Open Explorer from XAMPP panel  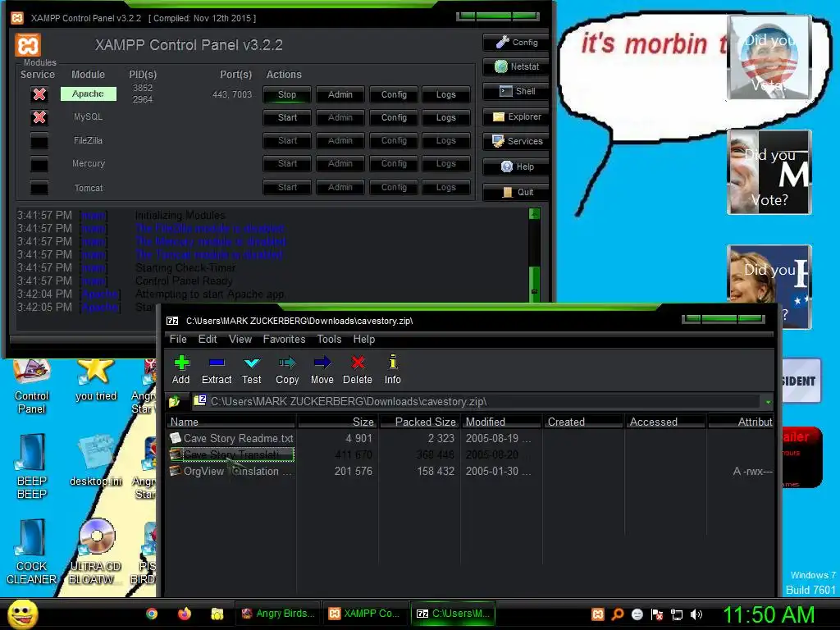tap(515, 116)
